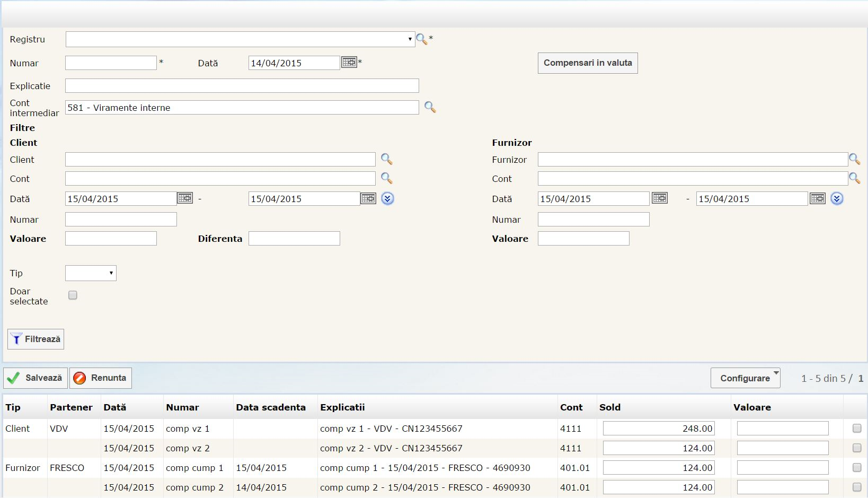Click the Data scadenta column header
Screen dimensions: 868x498
(x=271, y=407)
